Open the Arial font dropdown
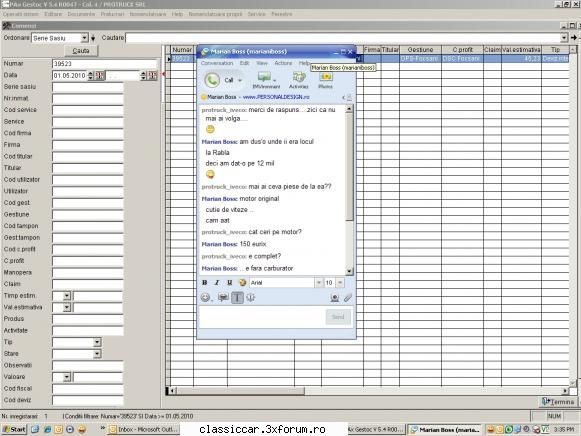The height and width of the screenshot is (436, 581). pos(319,283)
